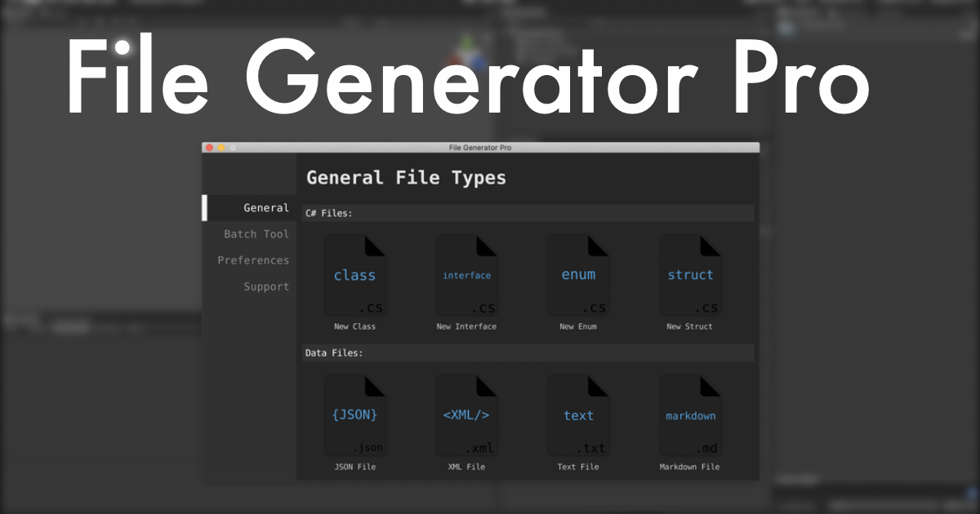The height and width of the screenshot is (514, 980).
Task: Click the XML File label
Action: 466,466
